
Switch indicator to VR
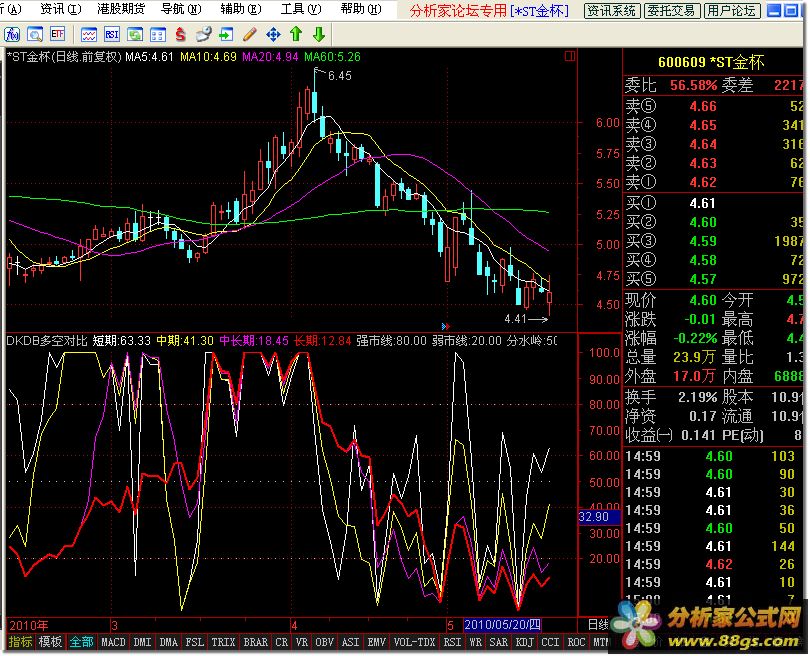pos(302,642)
